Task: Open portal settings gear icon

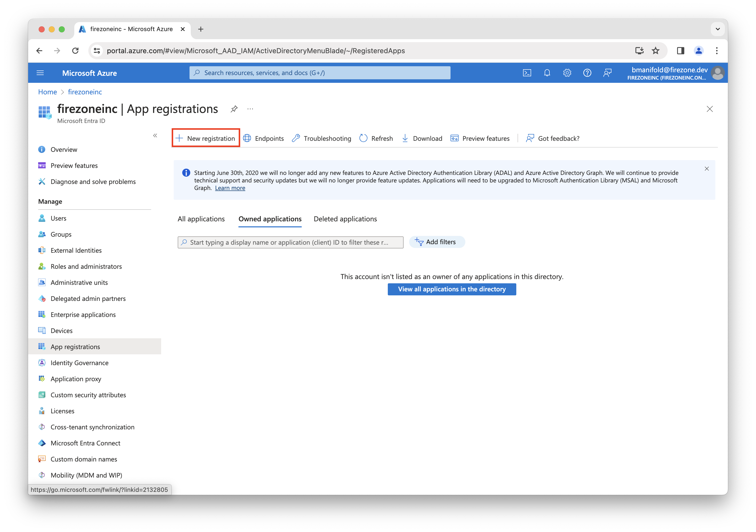Action: pos(567,73)
